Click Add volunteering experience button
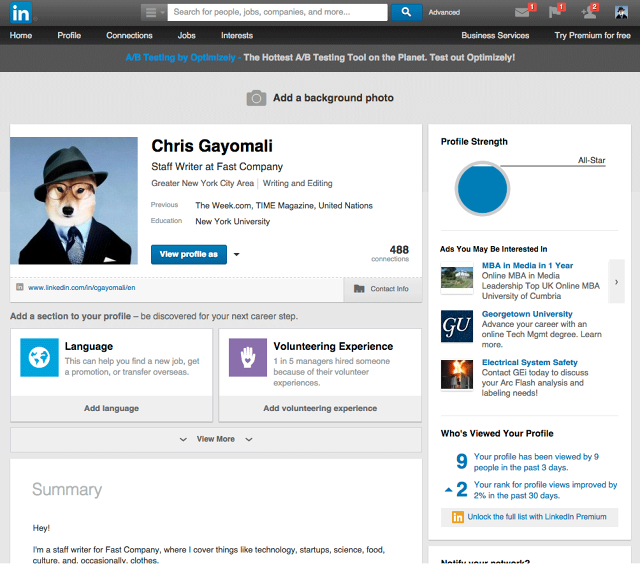 click(x=320, y=409)
